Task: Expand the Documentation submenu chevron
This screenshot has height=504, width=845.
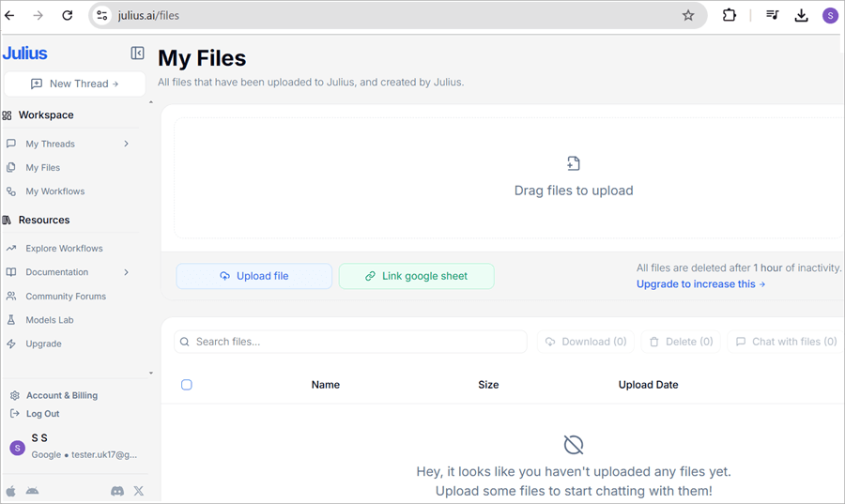Action: (126, 272)
